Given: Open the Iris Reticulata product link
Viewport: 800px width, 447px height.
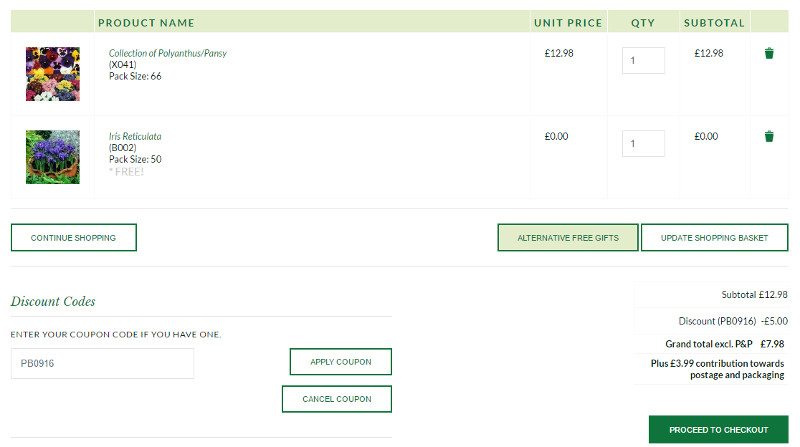Looking at the screenshot, I should pyautogui.click(x=135, y=136).
